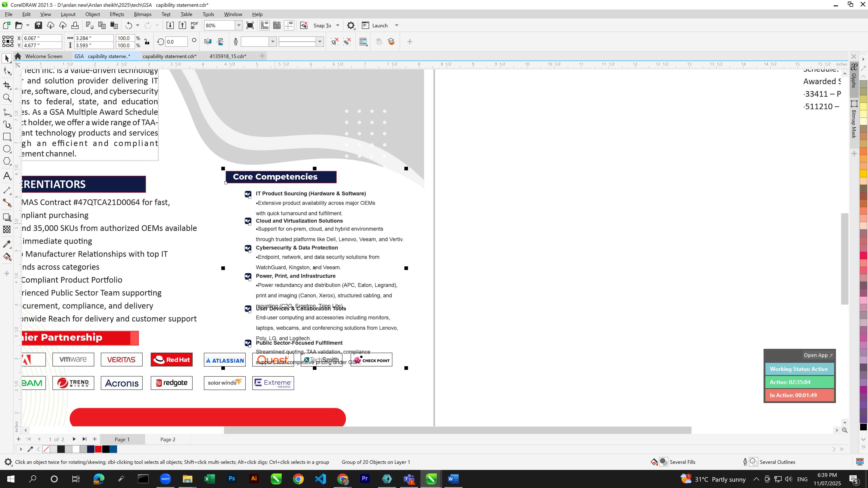Open Excel from the taskbar
This screenshot has width=868, height=488.
coord(210,479)
